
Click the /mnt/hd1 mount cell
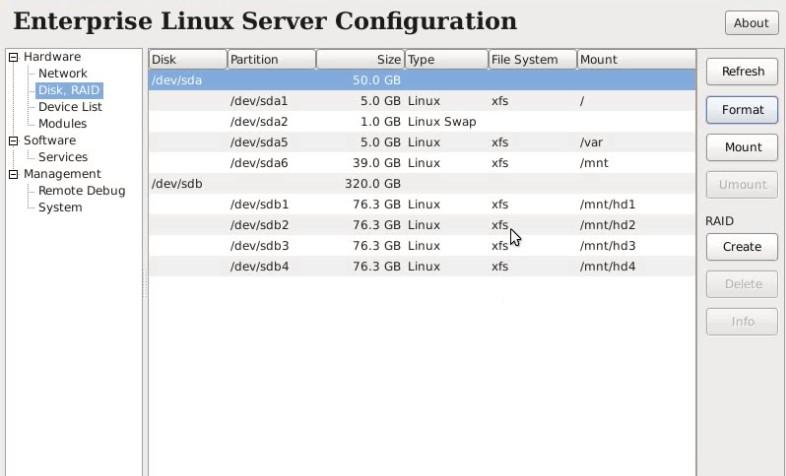tap(608, 204)
